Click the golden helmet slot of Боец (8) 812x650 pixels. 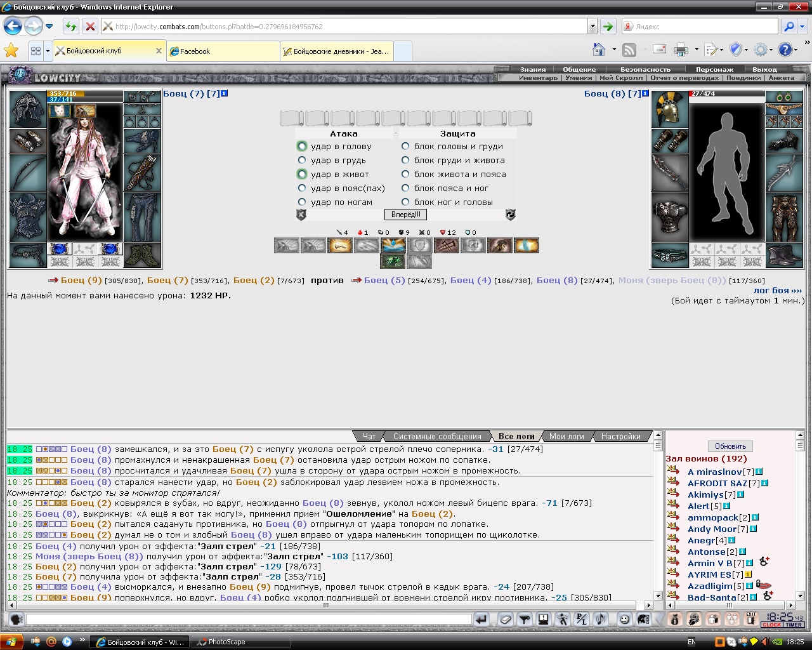tap(670, 109)
